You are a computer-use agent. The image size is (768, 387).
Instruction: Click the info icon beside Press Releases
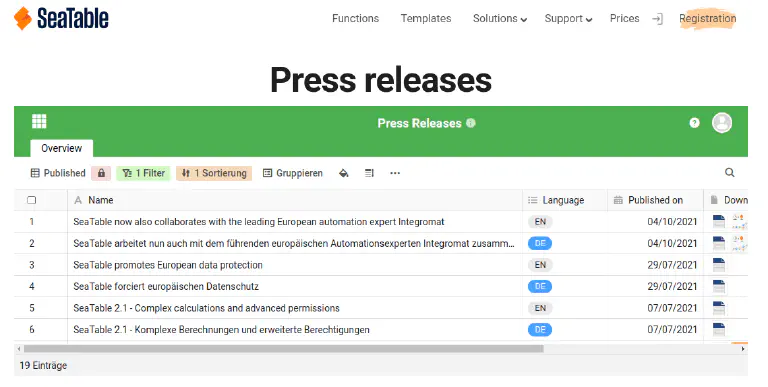tap(471, 123)
